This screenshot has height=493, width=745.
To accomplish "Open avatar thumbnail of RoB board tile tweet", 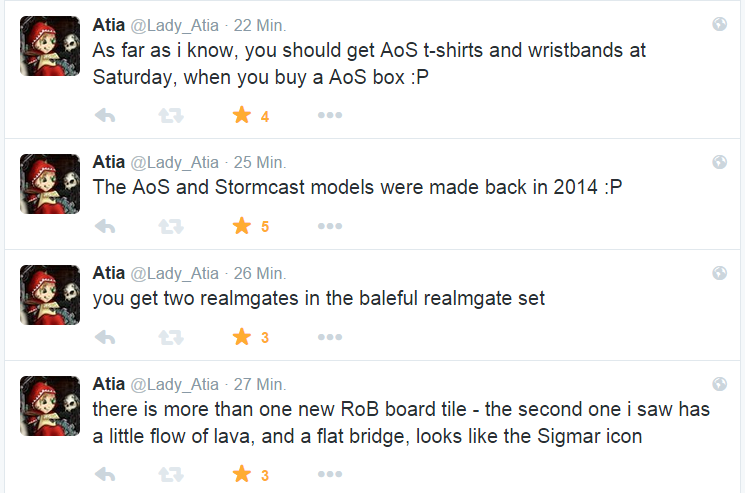I will tap(49, 405).
